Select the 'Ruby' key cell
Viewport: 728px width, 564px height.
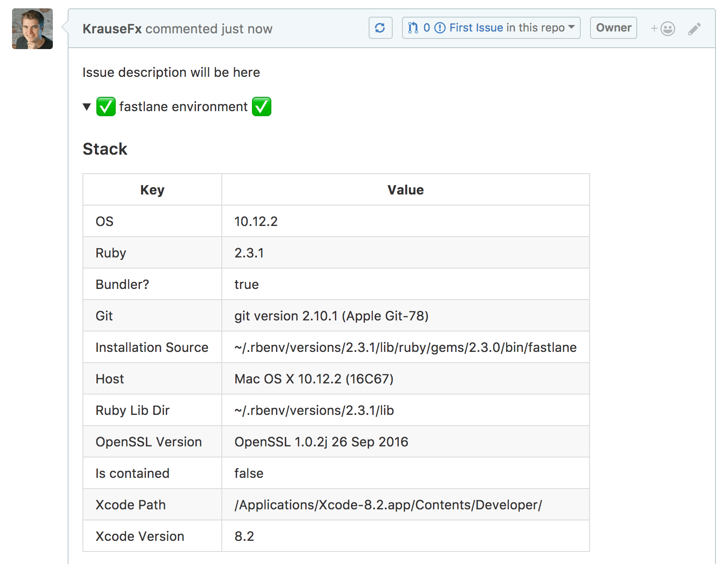coord(152,253)
